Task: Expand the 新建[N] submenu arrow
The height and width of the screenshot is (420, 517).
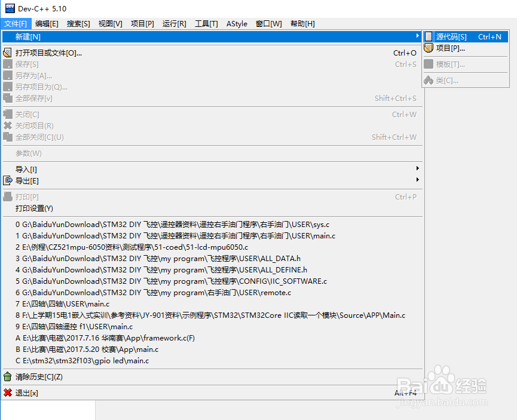Action: (417, 36)
